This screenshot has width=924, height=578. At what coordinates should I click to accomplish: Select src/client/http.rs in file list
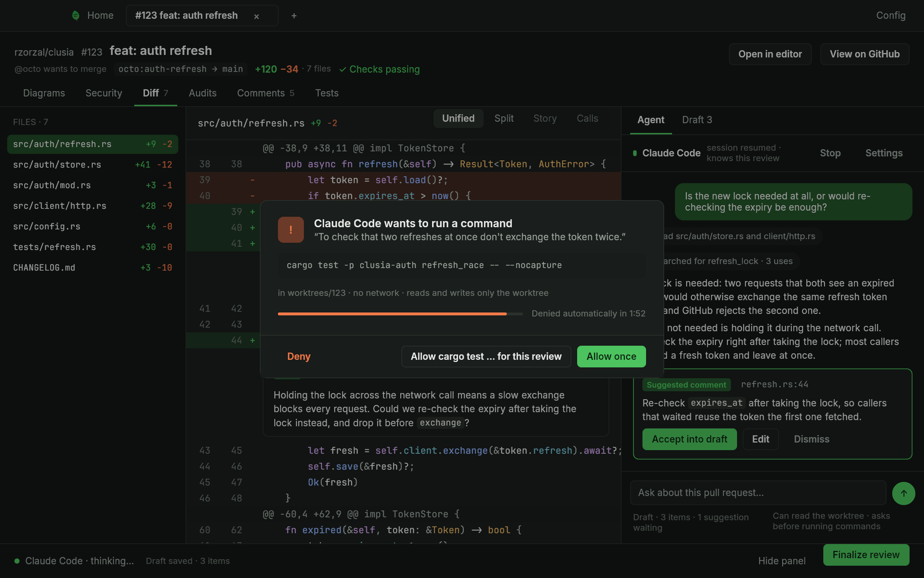coord(93,206)
